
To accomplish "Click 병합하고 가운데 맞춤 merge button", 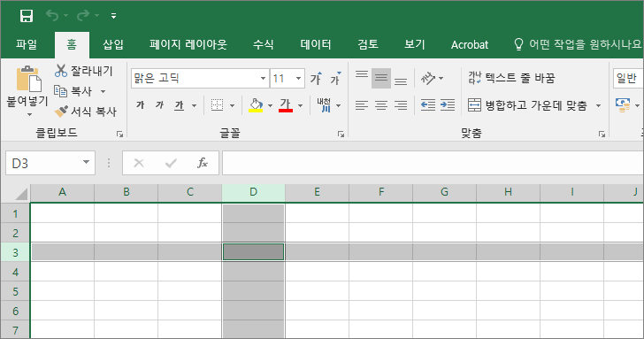I will pyautogui.click(x=528, y=105).
